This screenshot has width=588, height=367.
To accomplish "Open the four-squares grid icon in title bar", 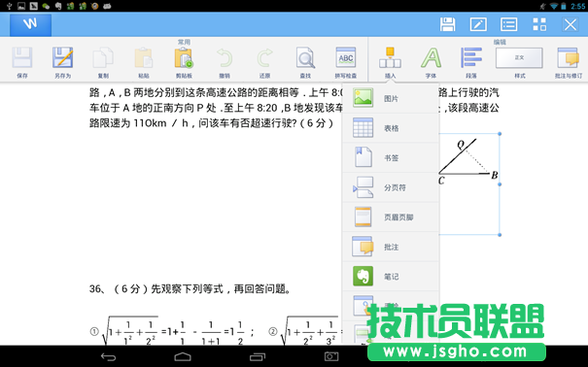I will point(539,24).
